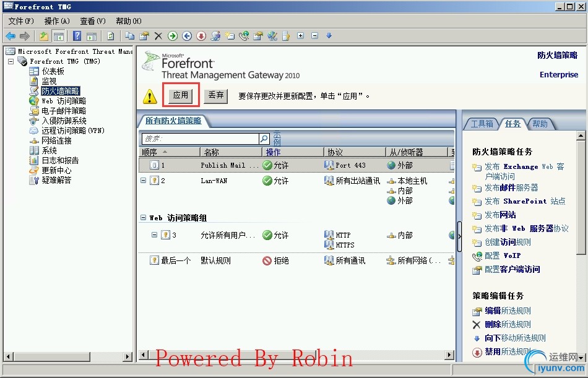Click the phone icon beside 配置 VoIP
Viewport: 588px width, 378px height.
pos(477,256)
